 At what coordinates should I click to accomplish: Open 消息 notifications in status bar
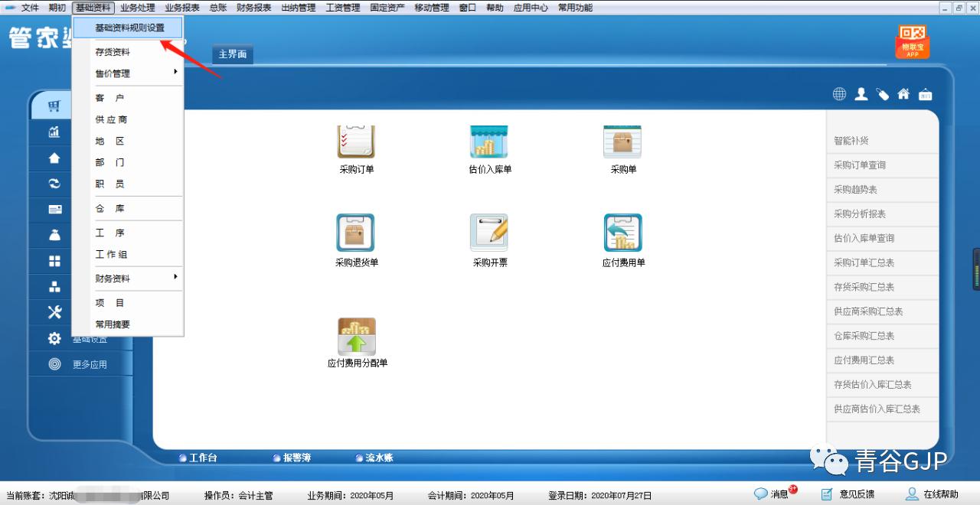775,494
